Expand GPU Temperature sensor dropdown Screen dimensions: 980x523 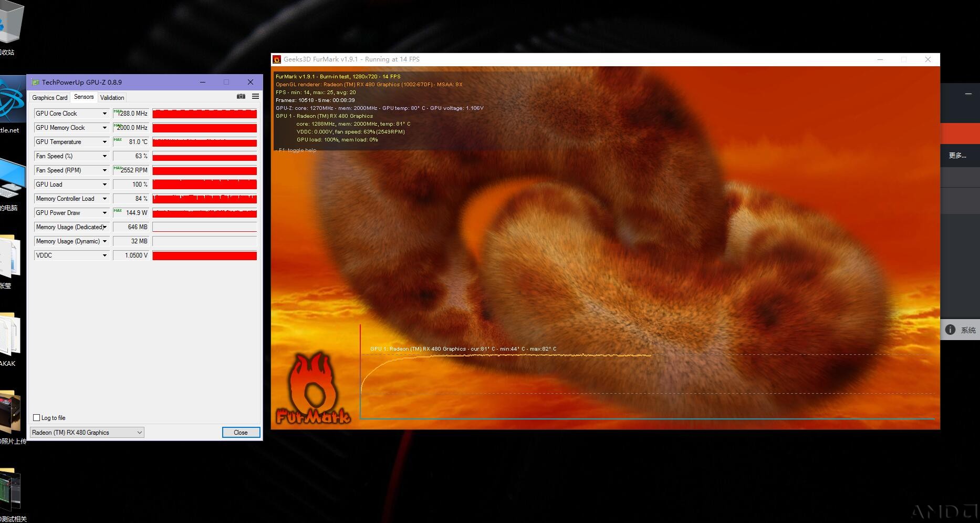coord(105,142)
